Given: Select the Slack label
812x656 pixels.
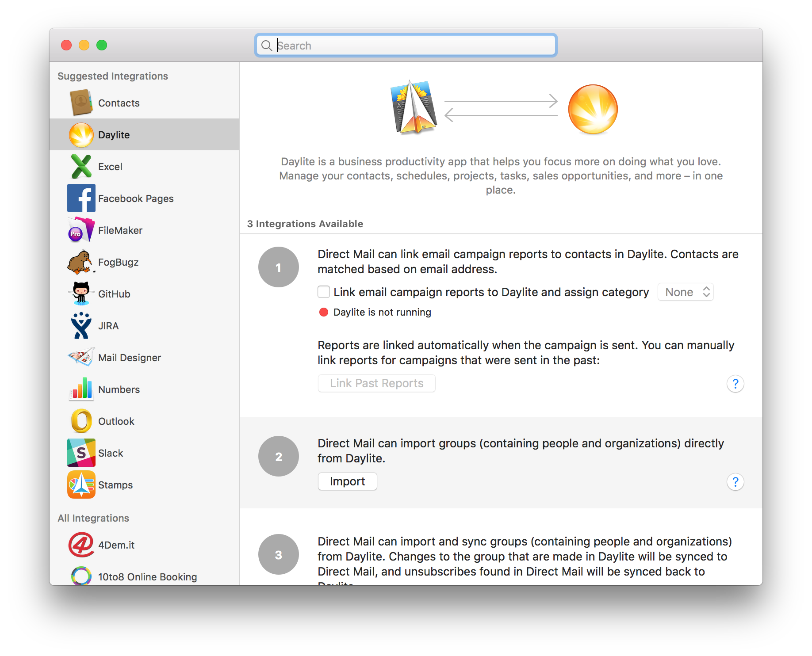Looking at the screenshot, I should pos(111,453).
